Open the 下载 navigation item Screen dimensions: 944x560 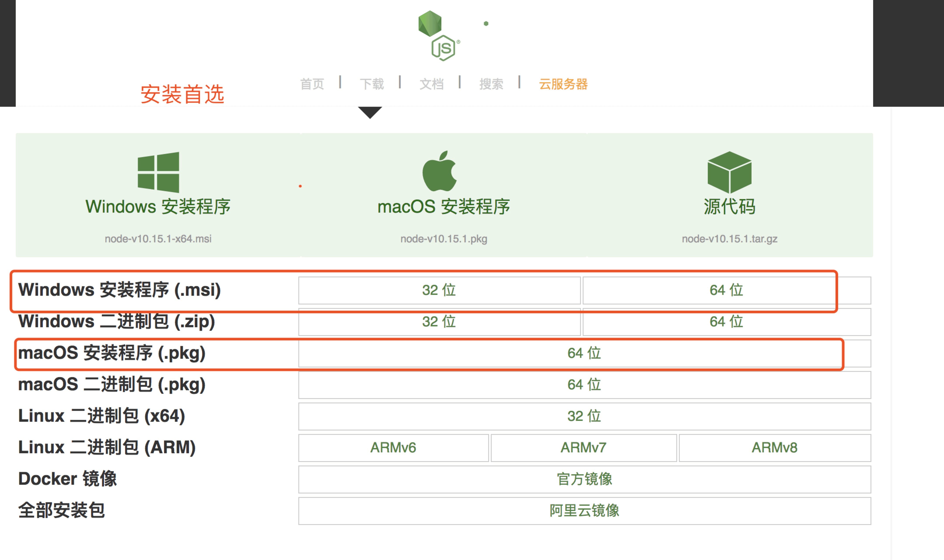click(372, 84)
